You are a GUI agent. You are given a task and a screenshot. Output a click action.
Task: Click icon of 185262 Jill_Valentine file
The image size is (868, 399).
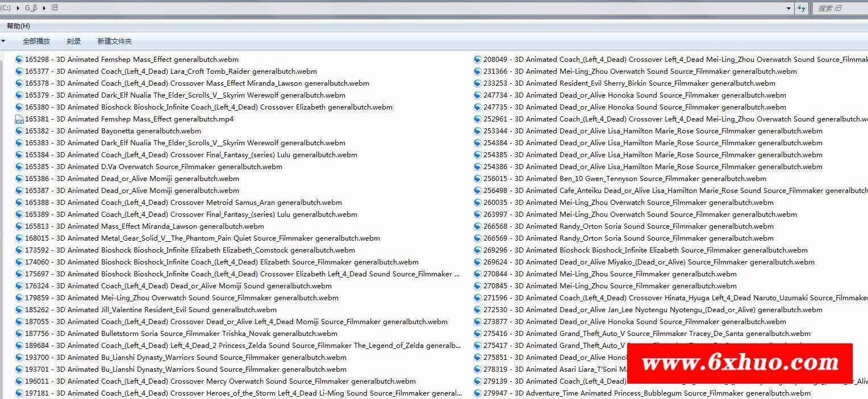tap(19, 309)
